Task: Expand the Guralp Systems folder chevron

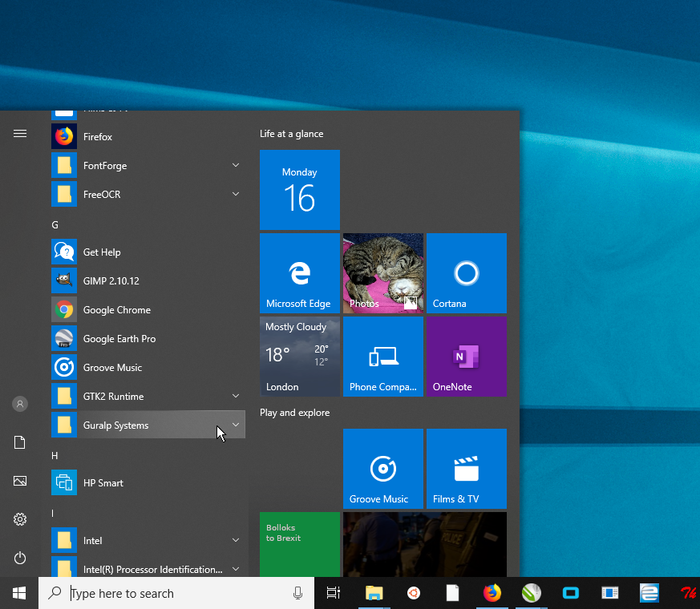Action: point(235,425)
